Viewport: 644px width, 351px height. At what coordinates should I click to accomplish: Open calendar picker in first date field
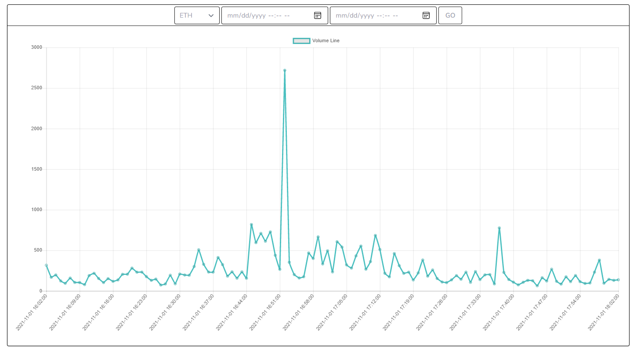click(318, 15)
